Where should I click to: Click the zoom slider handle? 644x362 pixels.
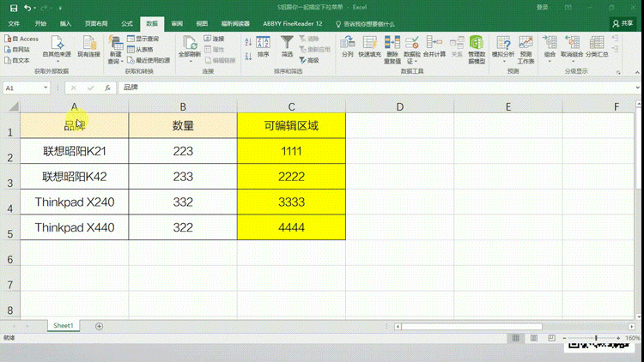(596, 338)
